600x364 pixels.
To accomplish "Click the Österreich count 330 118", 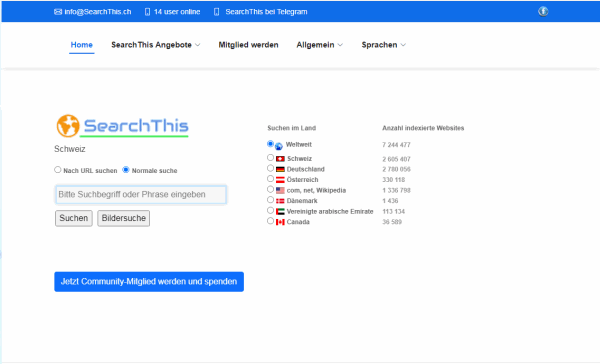I will pyautogui.click(x=393, y=180).
